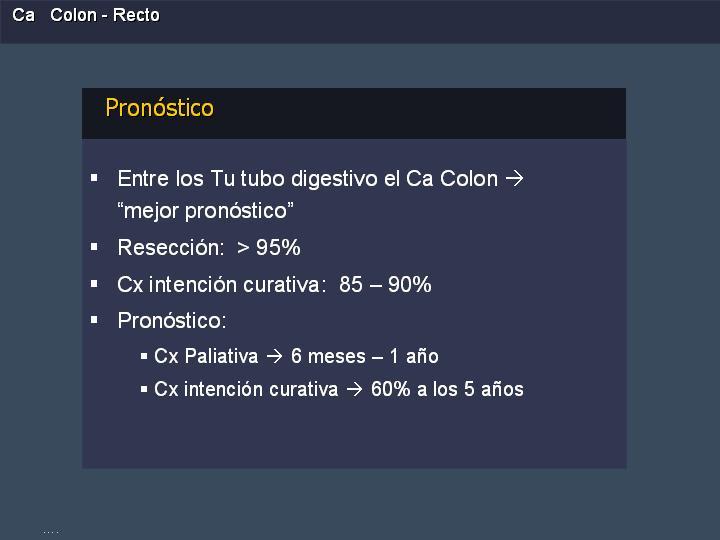Select the bullet next to the white "Pronóstico:" line
720x540 pixels.
tap(94, 320)
